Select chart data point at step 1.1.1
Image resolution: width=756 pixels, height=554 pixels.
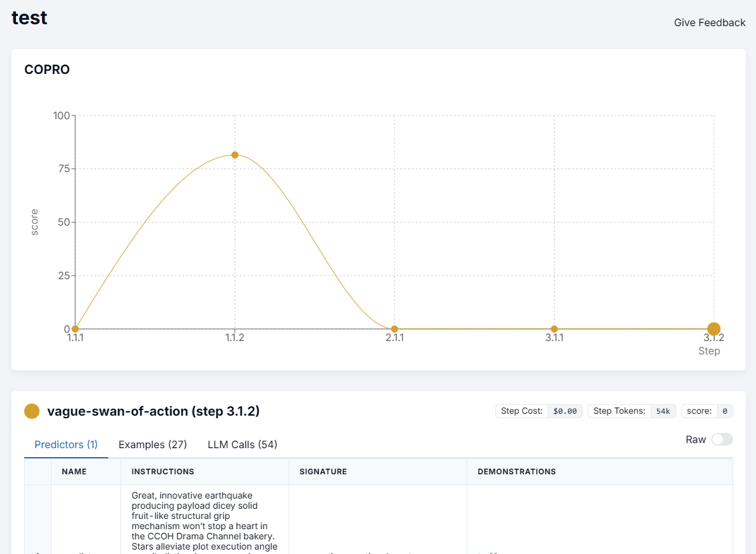pyautogui.click(x=75, y=329)
